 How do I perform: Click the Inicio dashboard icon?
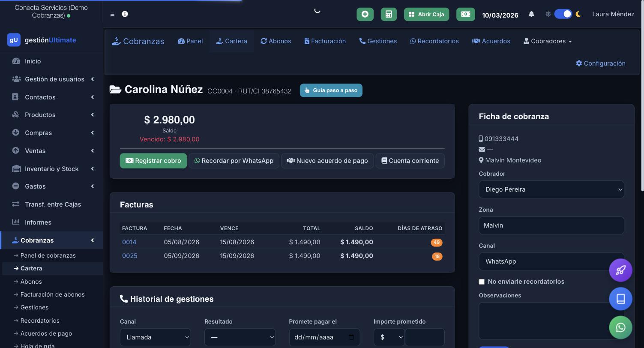point(16,61)
